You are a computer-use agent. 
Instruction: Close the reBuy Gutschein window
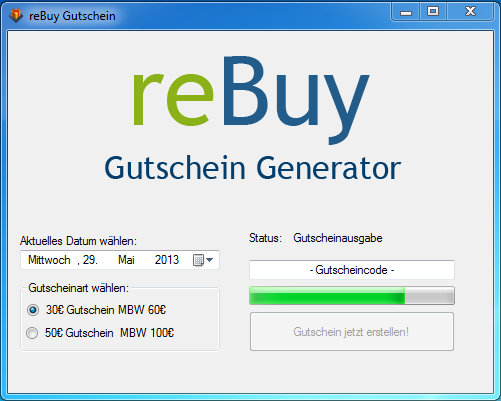470,12
